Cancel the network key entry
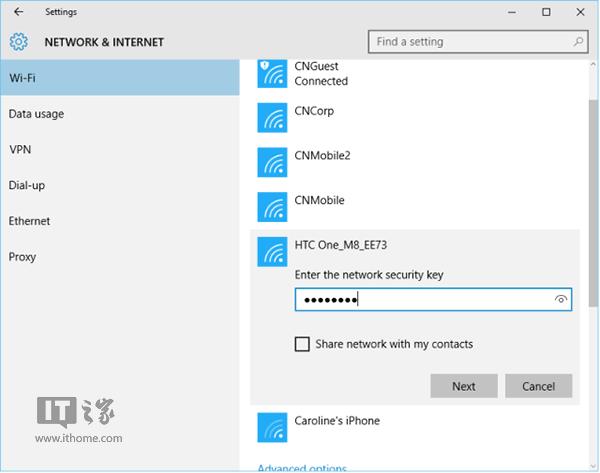Screen dimensions: 600x473 click(x=538, y=386)
